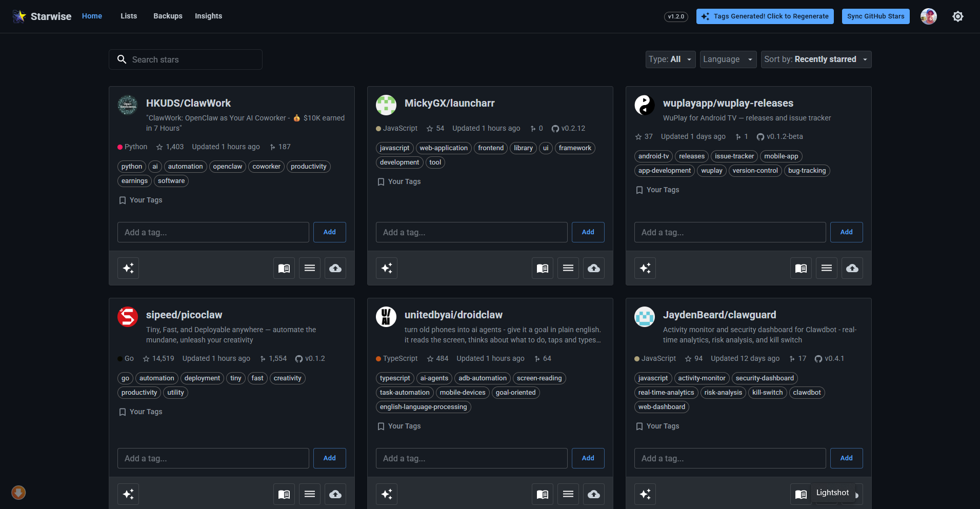
Task: Open README book icon on sipeed/picoclaw card
Action: tap(284, 494)
